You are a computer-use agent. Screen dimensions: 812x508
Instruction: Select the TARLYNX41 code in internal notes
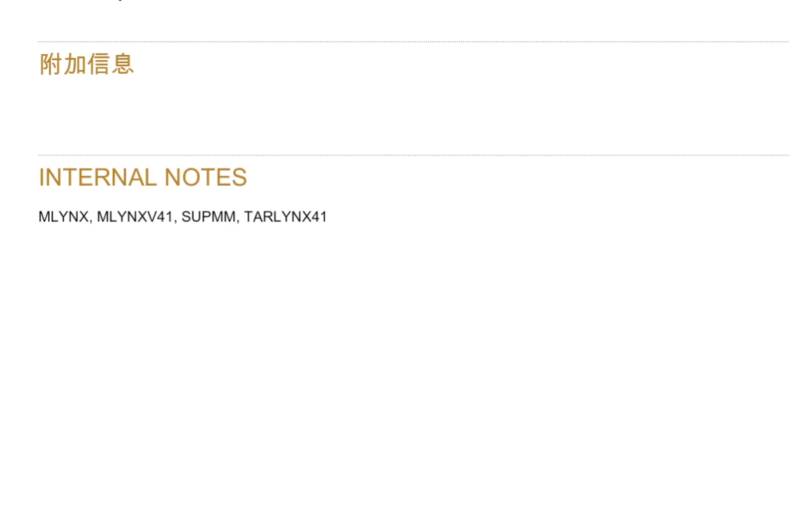click(286, 217)
